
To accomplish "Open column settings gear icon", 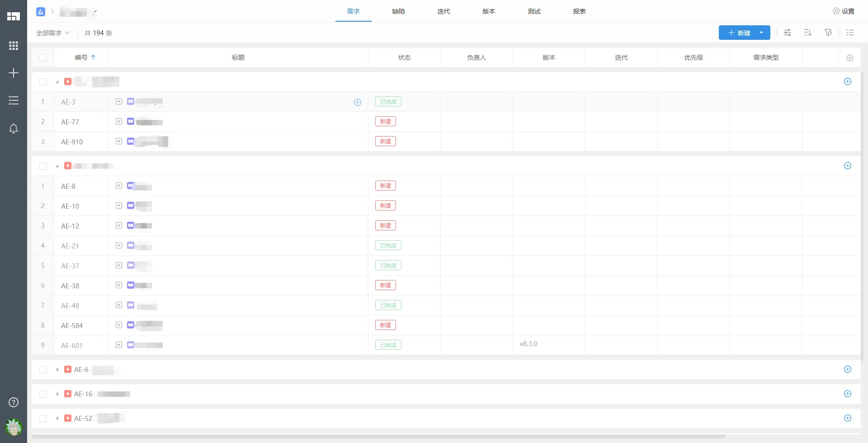I will tap(850, 58).
